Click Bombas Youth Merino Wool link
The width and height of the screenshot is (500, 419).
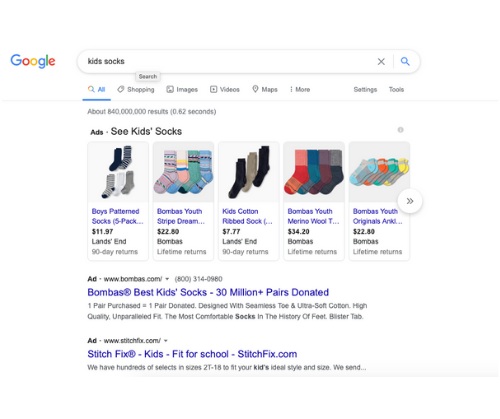click(x=313, y=216)
